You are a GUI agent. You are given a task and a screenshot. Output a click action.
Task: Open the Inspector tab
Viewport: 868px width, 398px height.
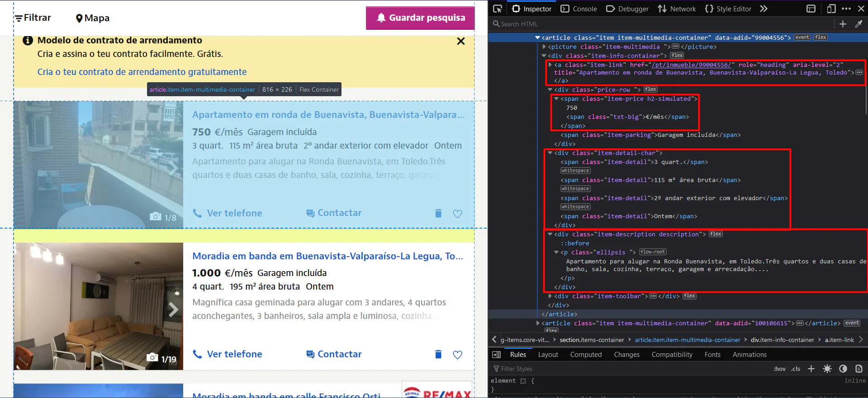tap(532, 9)
